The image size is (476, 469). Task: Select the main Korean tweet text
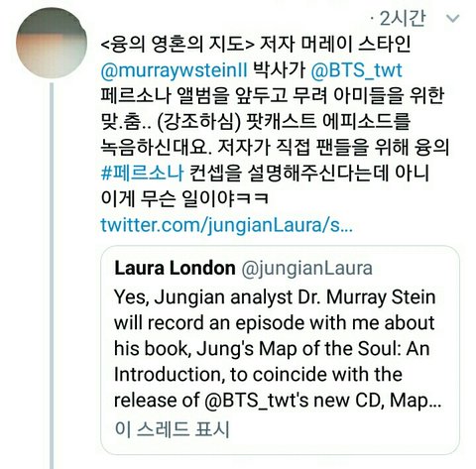pos(275,122)
